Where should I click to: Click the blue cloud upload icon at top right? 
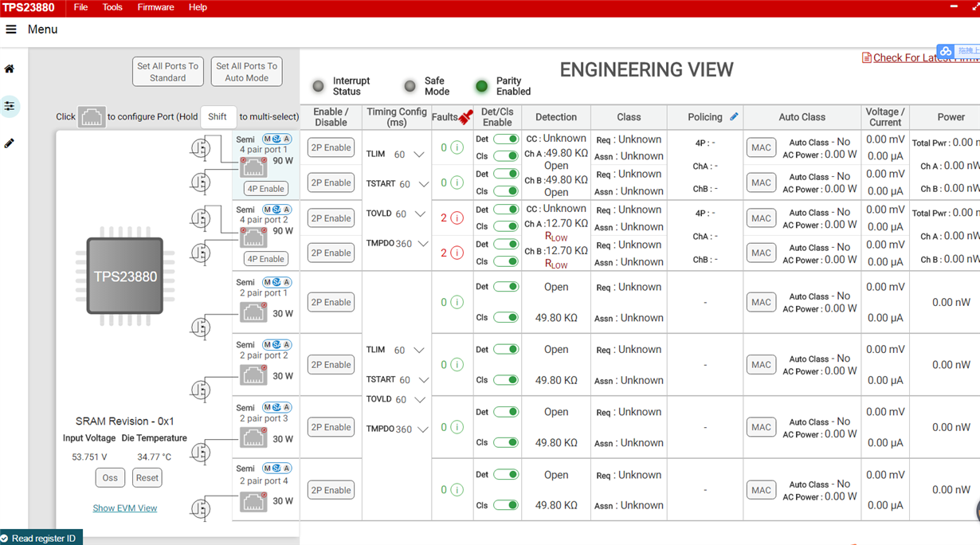945,51
